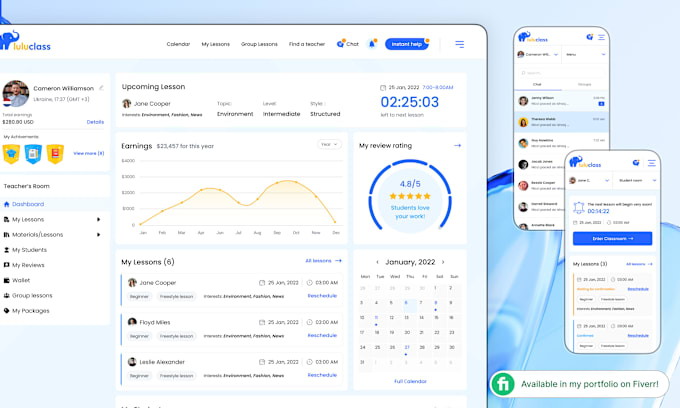Select the first yellow achievement badge
Image resolution: width=680 pixels, height=408 pixels.
tap(11, 153)
